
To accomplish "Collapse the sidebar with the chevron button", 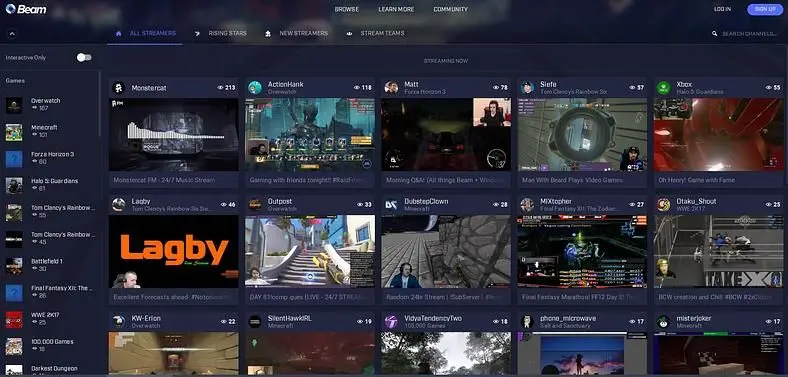I will (12, 34).
